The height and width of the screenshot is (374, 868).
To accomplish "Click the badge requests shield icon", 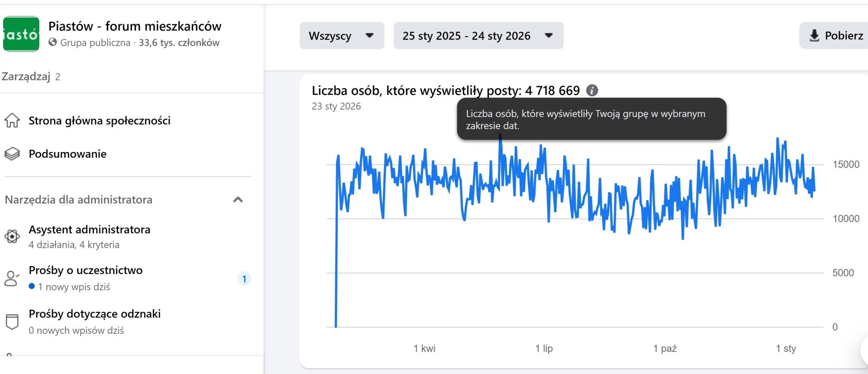I will 12,322.
